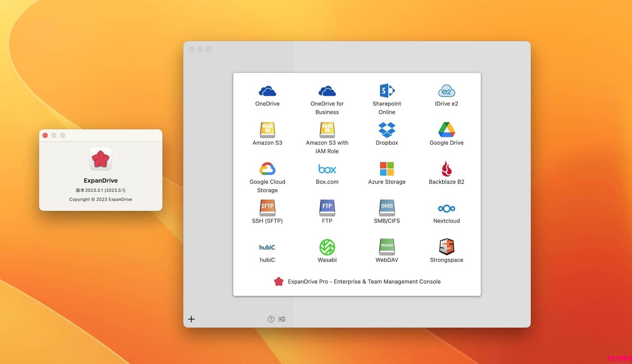Expand connection settings options

pyautogui.click(x=283, y=318)
